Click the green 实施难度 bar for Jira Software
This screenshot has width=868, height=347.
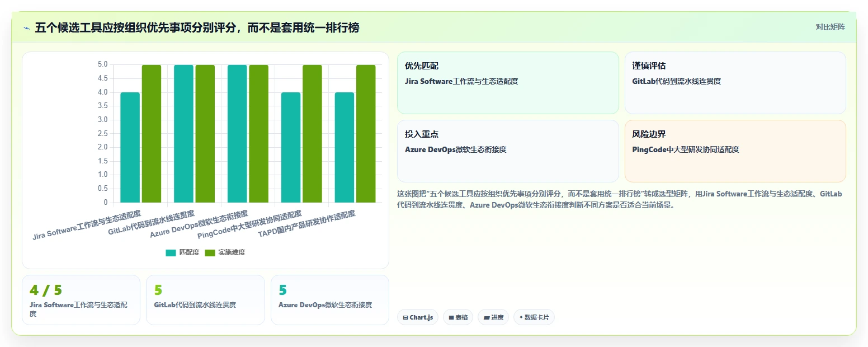coord(152,134)
